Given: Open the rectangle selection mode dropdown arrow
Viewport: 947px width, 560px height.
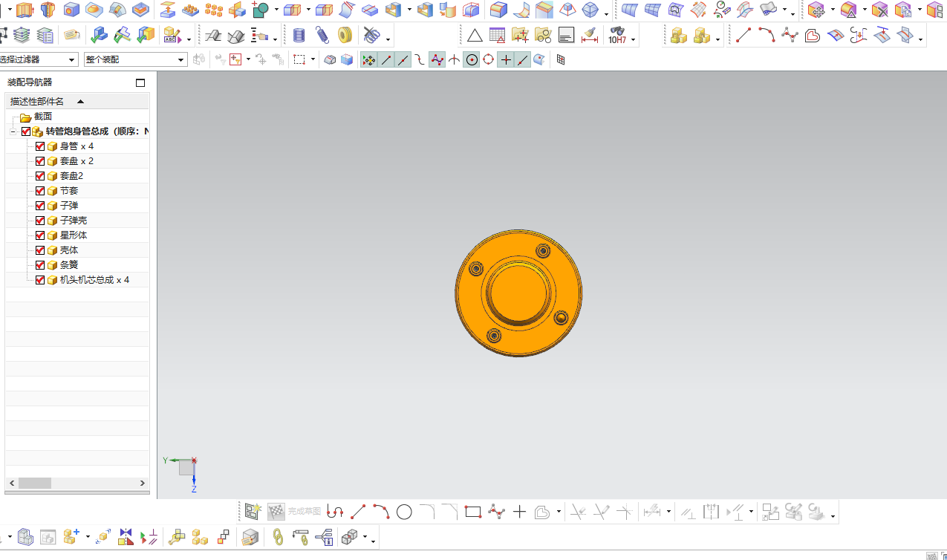Looking at the screenshot, I should point(313,59).
